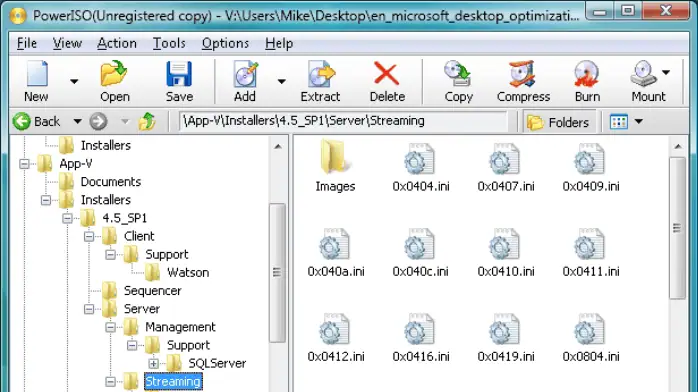Collapse the 4.5_SP1 tree node
Screen dimensions: 698x392
pos(67,218)
